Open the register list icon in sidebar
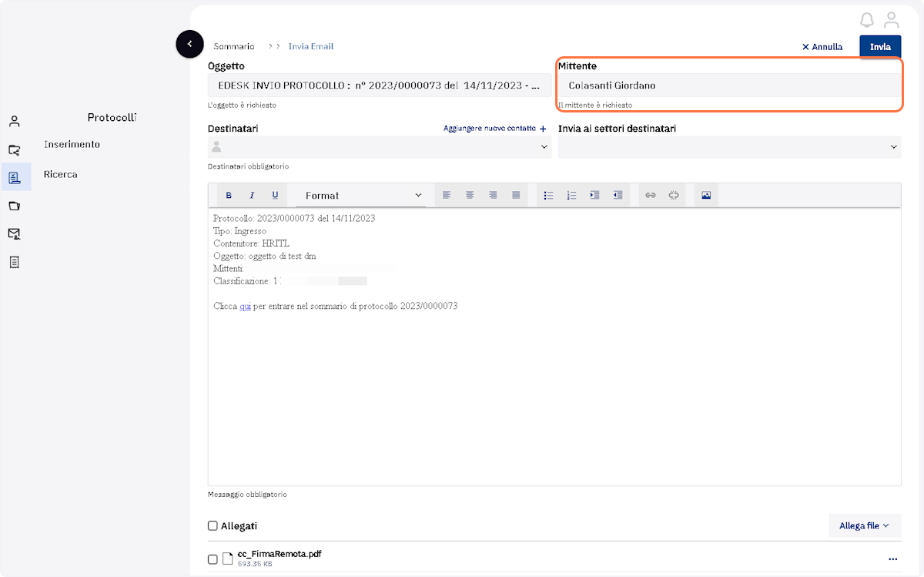Image resolution: width=924 pixels, height=577 pixels. (14, 262)
